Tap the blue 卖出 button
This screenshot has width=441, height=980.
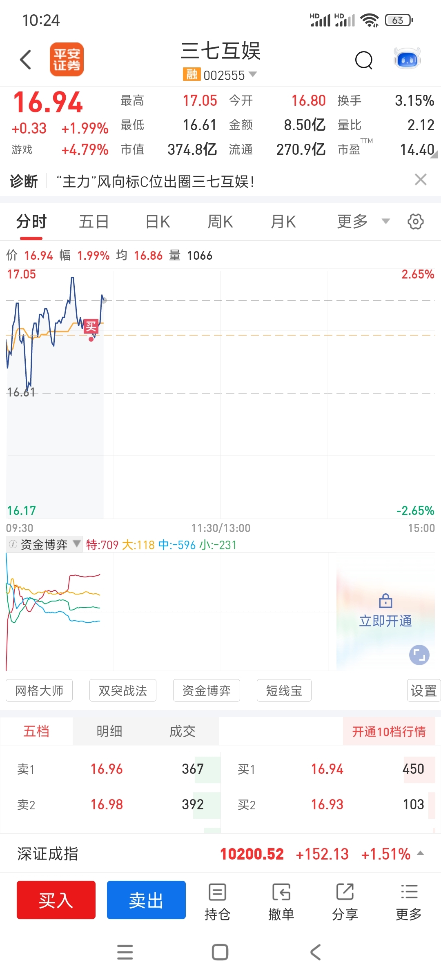click(146, 900)
